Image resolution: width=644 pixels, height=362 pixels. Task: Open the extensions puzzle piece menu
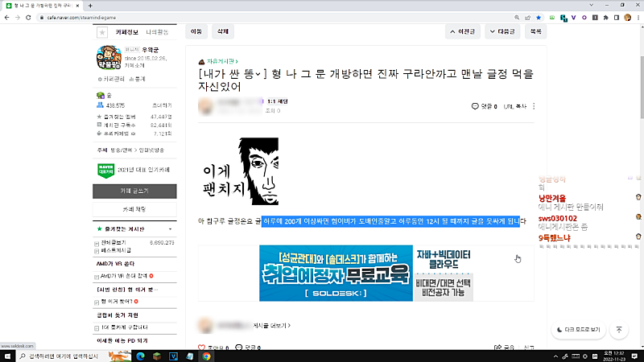(x=605, y=18)
